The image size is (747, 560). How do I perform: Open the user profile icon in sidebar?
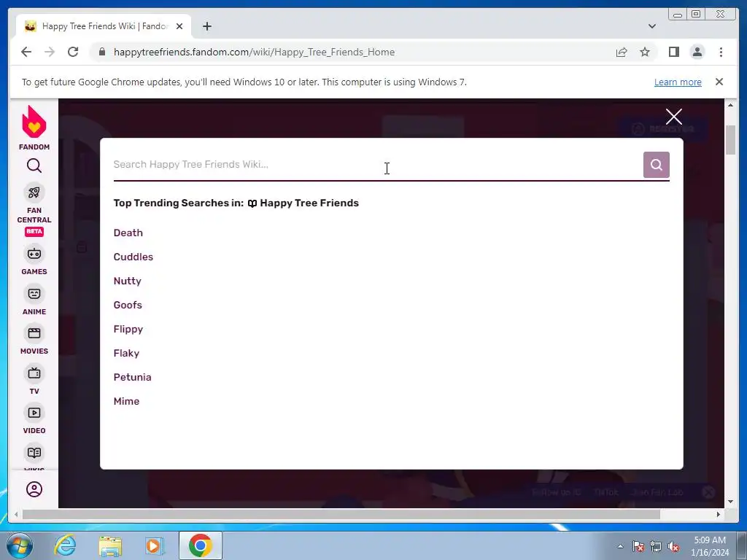point(34,489)
